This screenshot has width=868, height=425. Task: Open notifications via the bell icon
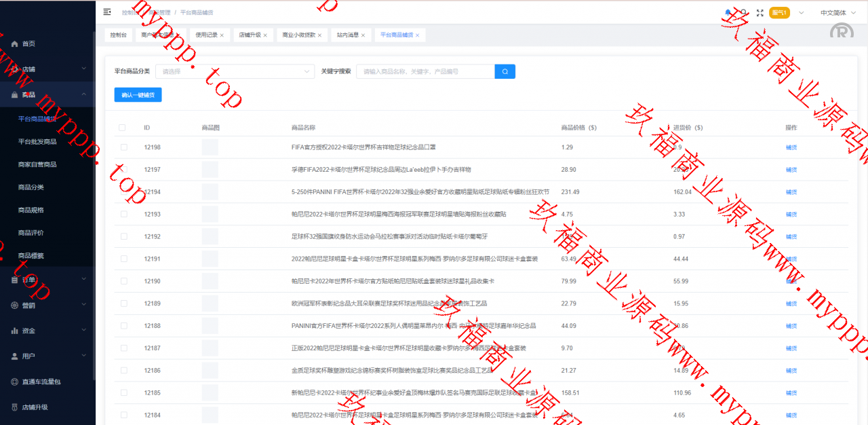point(728,12)
